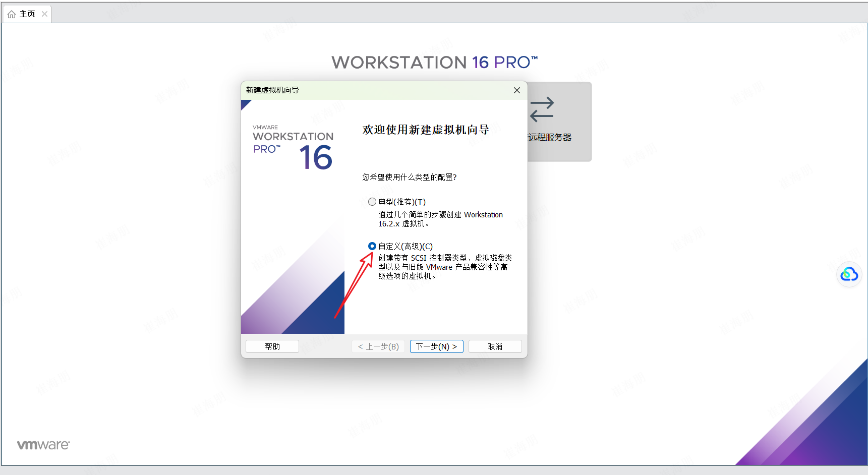Click the 欢迎使用新建虚拟机向导 heading

[x=426, y=130]
